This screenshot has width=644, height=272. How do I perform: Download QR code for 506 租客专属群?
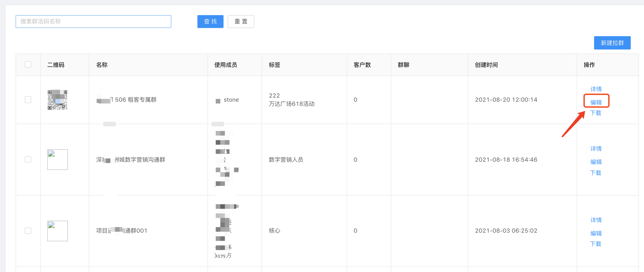click(595, 113)
